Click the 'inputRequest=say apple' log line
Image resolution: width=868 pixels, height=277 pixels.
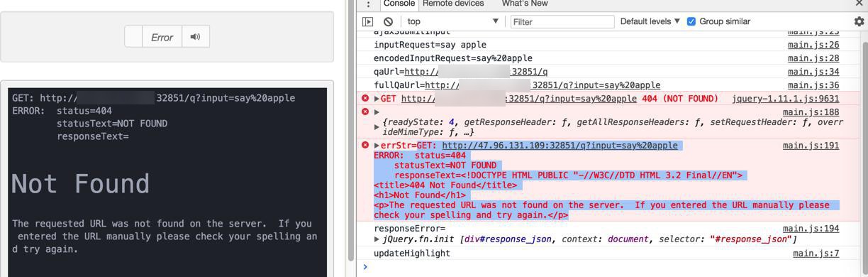coord(430,45)
